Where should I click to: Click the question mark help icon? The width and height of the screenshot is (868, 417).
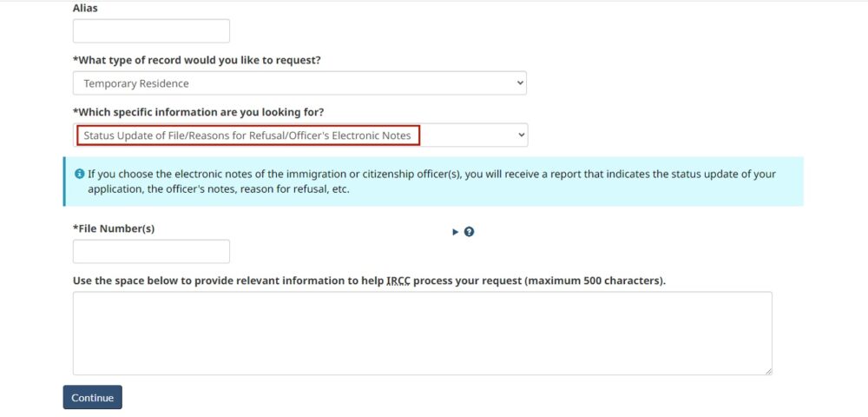[x=469, y=231]
